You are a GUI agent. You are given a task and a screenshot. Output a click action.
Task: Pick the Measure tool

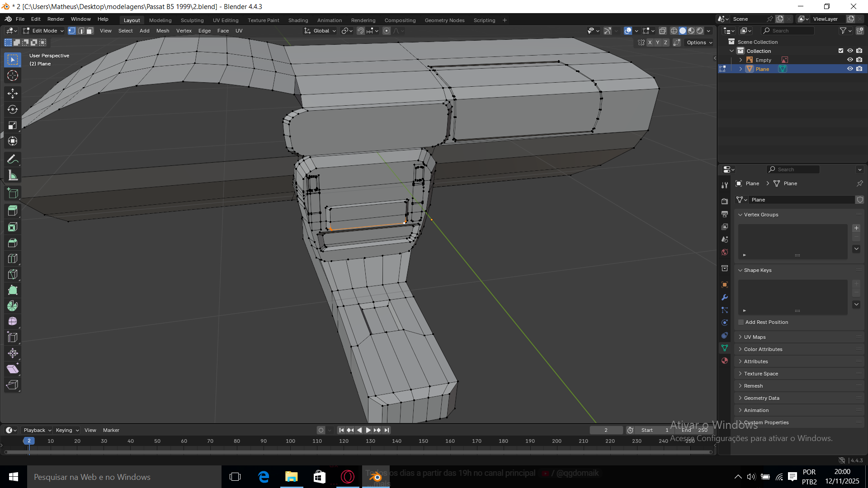(x=13, y=175)
